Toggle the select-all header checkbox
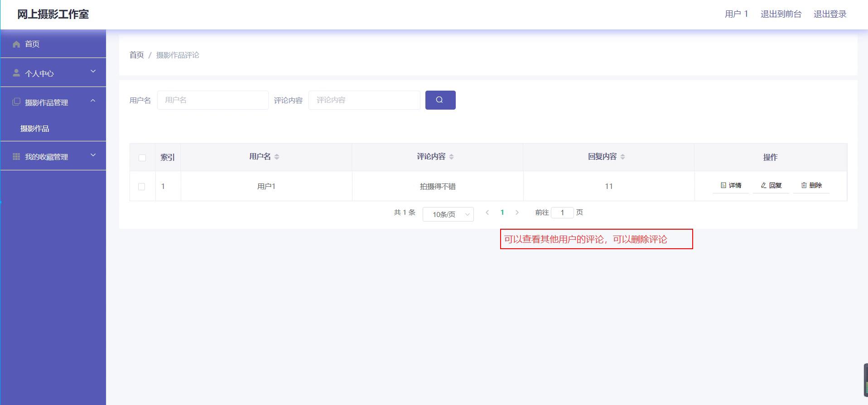868x405 pixels. point(142,158)
